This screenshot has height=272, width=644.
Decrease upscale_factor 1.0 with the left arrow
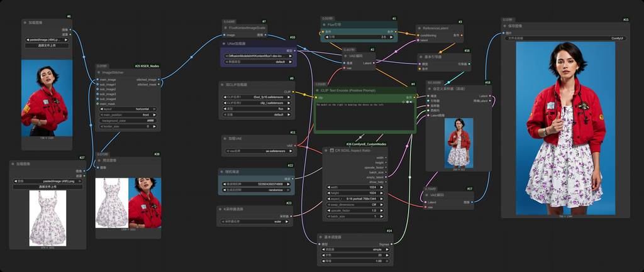(328, 210)
